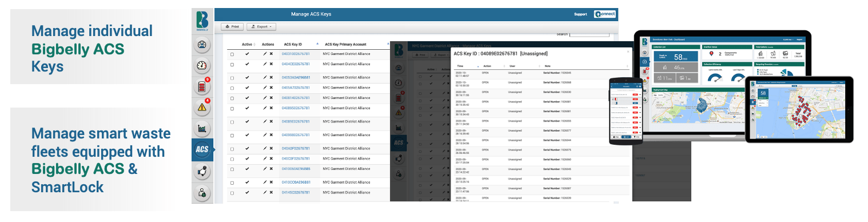Delete key 04031002676781 with X icon
The height and width of the screenshot is (222, 868).
[x=271, y=54]
